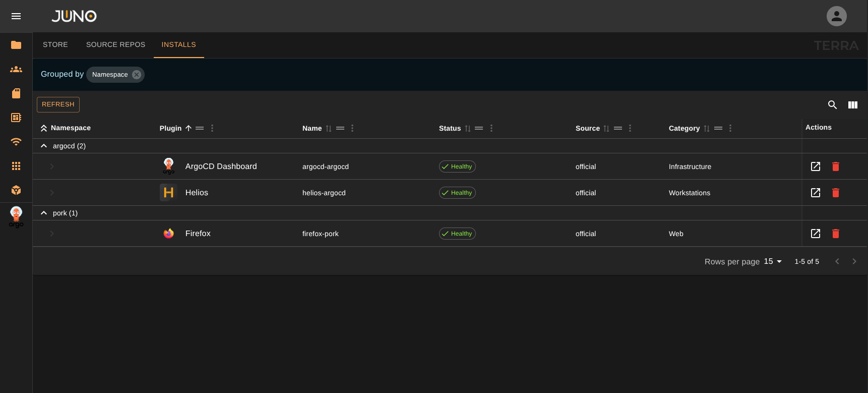This screenshot has height=393, width=868.
Task: Open the Argo icon in sidebar
Action: (16, 217)
